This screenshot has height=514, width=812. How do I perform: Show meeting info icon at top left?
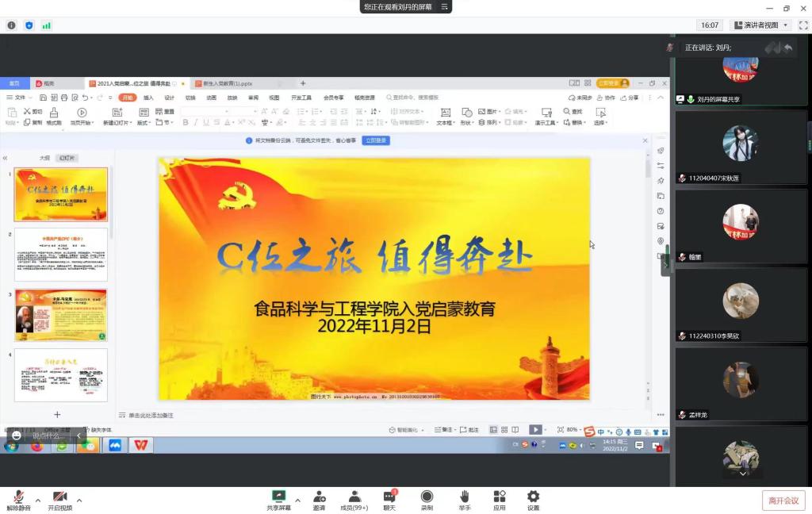tap(11, 25)
